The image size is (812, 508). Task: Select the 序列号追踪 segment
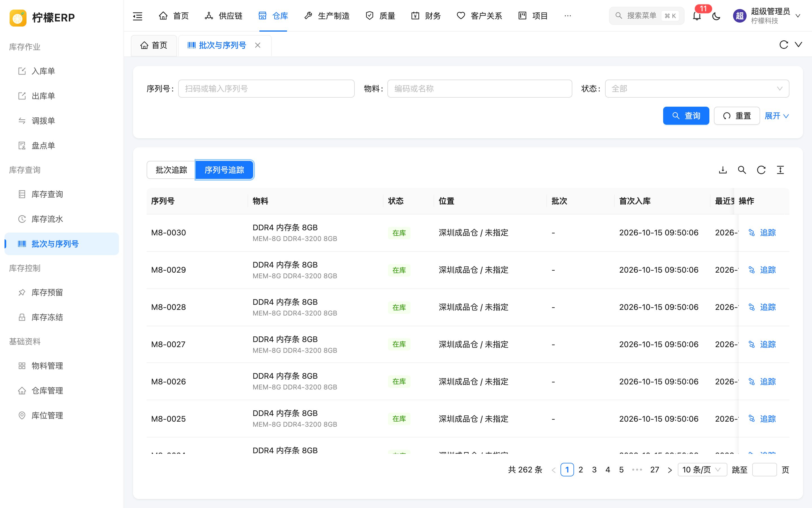pos(224,170)
